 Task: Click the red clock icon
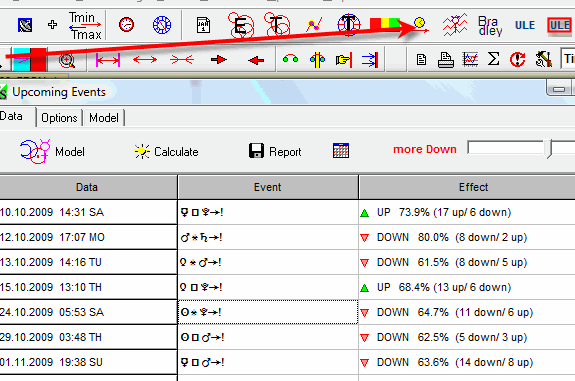click(127, 25)
